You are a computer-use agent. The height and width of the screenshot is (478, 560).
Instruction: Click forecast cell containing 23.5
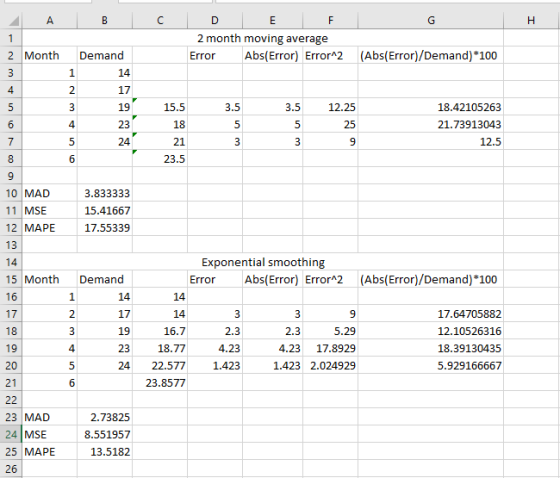tap(160, 159)
